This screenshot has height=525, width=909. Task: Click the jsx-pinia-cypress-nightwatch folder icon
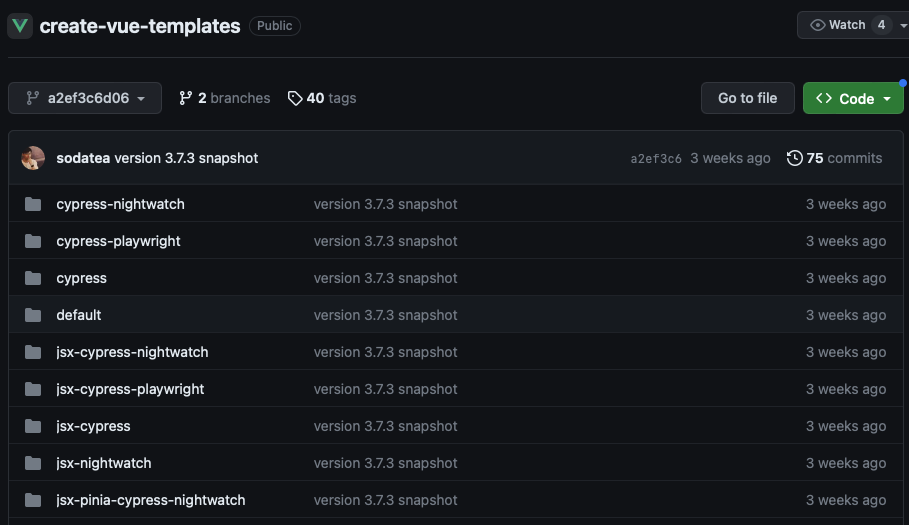tap(33, 500)
